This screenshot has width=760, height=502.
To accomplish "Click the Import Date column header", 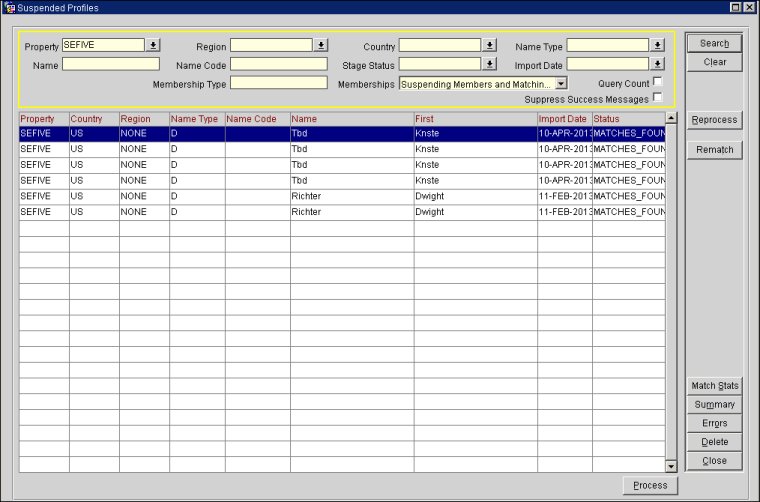I will (563, 119).
